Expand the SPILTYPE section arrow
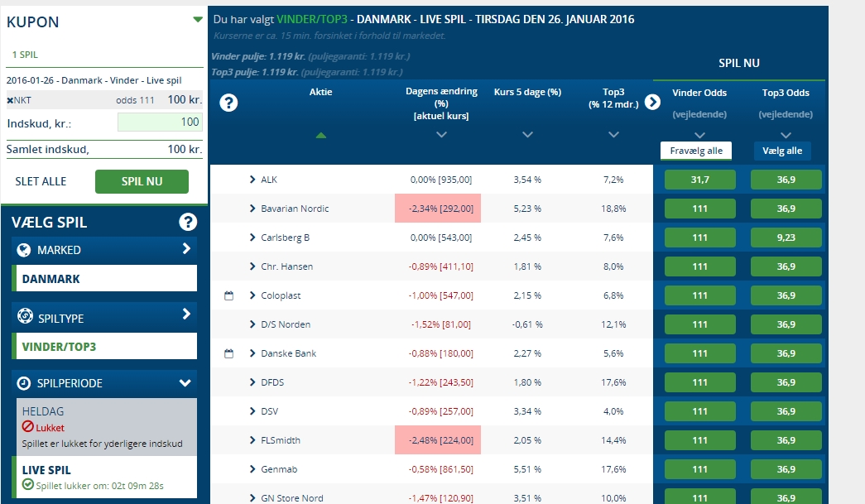Screen dimensions: 865x504 [186, 314]
